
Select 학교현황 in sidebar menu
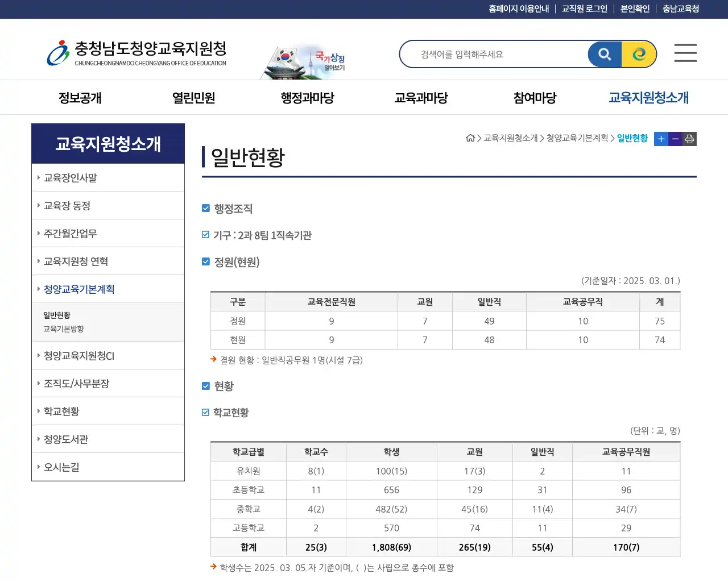(108, 411)
